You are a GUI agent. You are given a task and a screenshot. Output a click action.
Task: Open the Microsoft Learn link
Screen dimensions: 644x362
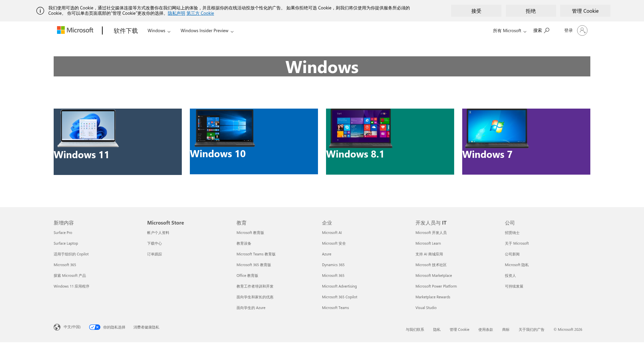(428, 243)
